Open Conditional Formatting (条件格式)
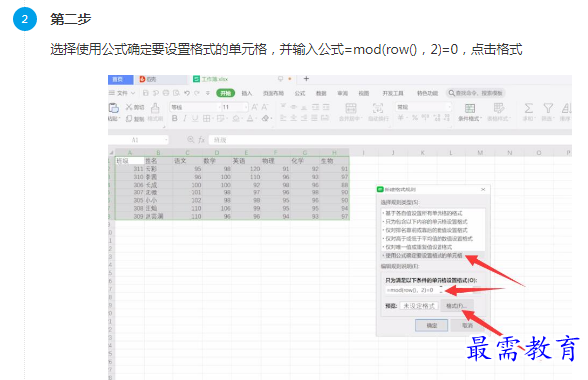 coord(469,112)
